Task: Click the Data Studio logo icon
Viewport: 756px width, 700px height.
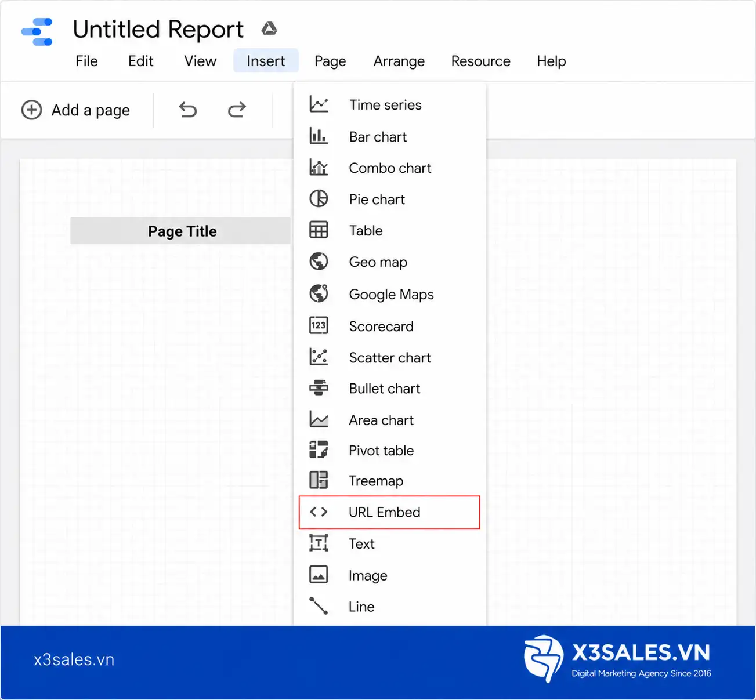Action: coord(37,32)
